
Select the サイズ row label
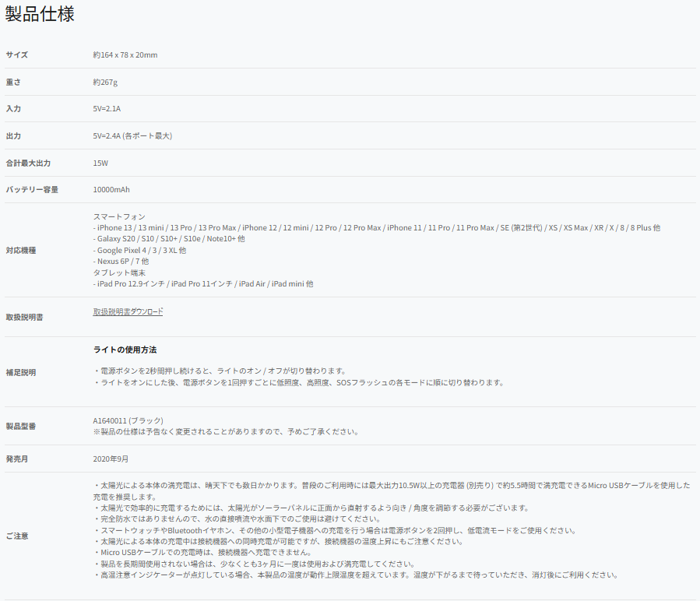tap(17, 55)
